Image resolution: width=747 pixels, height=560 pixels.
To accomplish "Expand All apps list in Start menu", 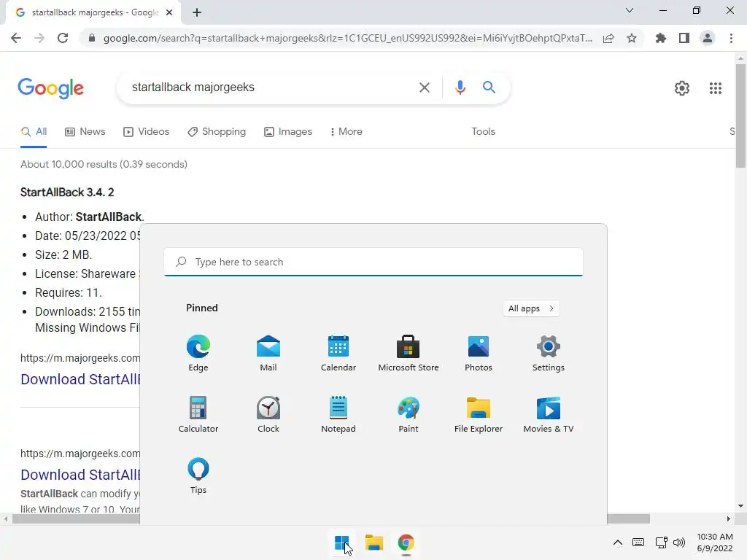I will coord(531,308).
